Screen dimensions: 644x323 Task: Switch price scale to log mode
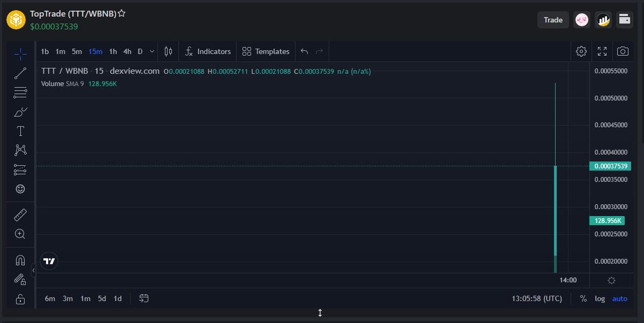[x=599, y=298]
